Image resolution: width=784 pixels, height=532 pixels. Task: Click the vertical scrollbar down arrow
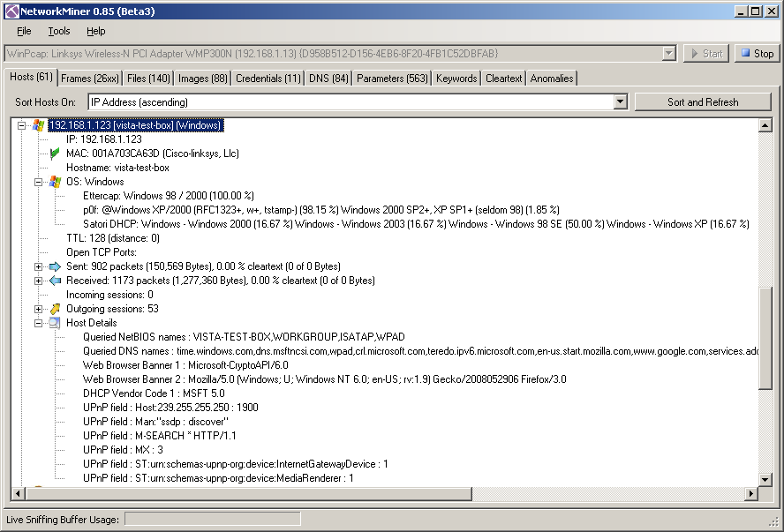point(765,480)
